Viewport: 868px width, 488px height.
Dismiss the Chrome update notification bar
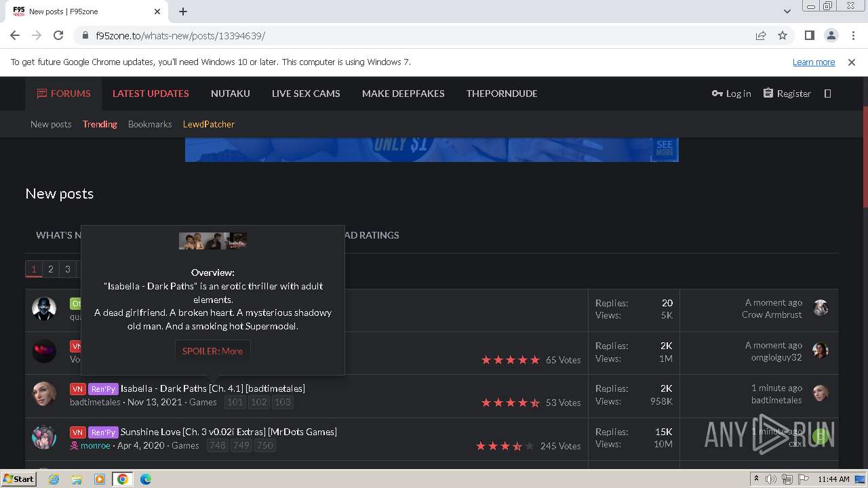pyautogui.click(x=852, y=62)
